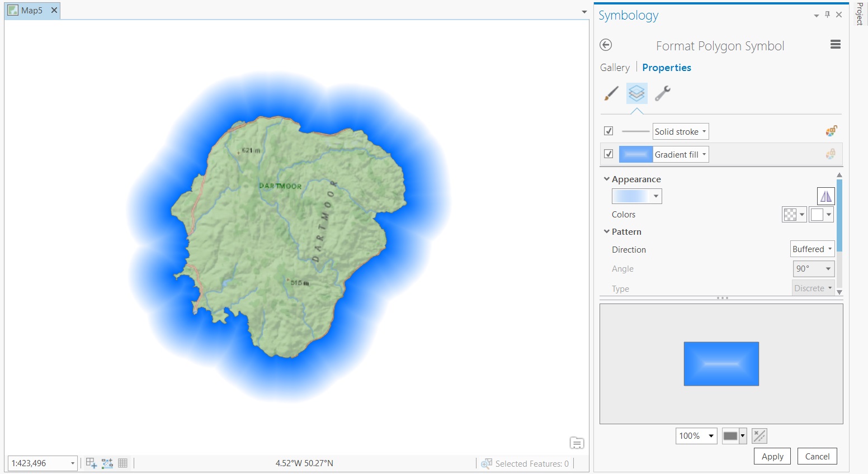Select the Structure wrench tab icon
Screen dimensions: 868x474
point(663,93)
